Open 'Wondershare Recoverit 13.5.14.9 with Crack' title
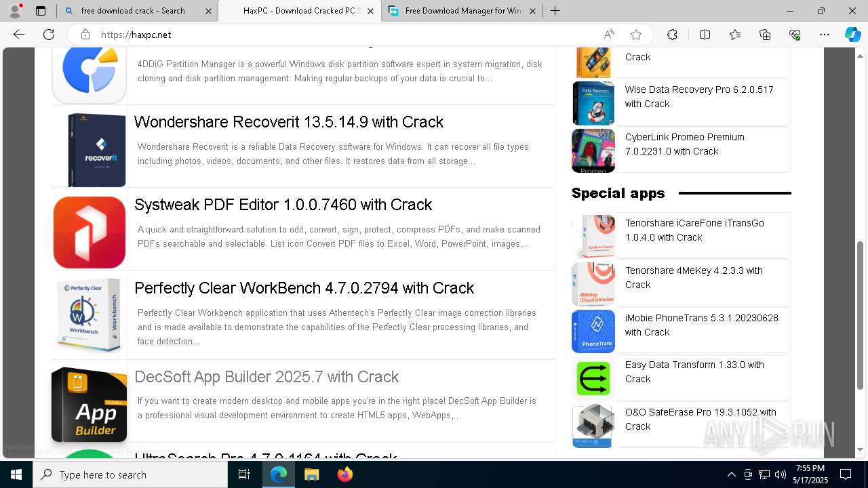 (x=289, y=122)
